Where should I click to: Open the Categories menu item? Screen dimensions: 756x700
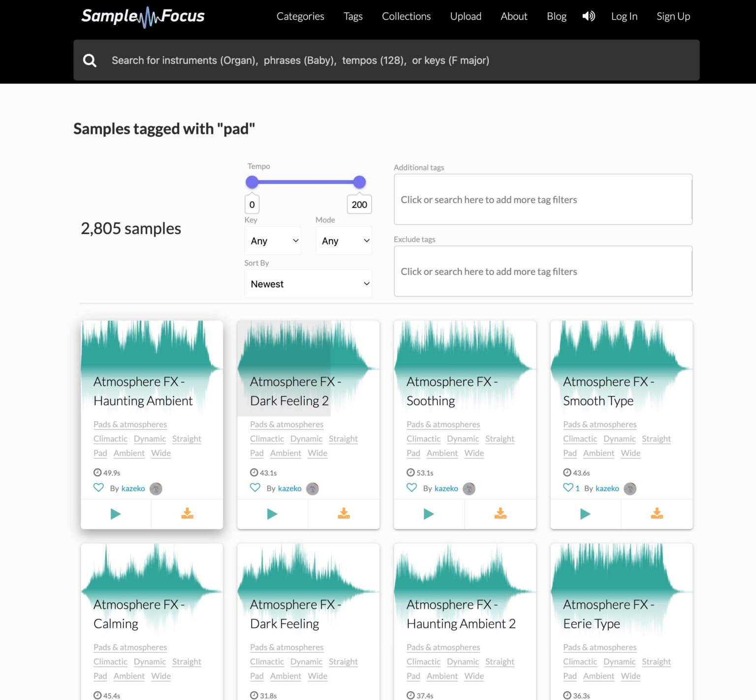[300, 16]
